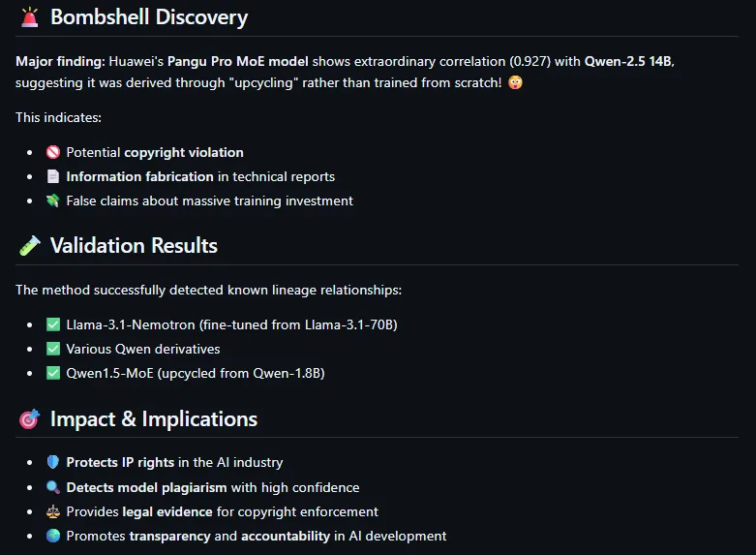Click the magnifier emoji before Detects model plagiarism
Image resolution: width=756 pixels, height=555 pixels.
click(x=53, y=487)
